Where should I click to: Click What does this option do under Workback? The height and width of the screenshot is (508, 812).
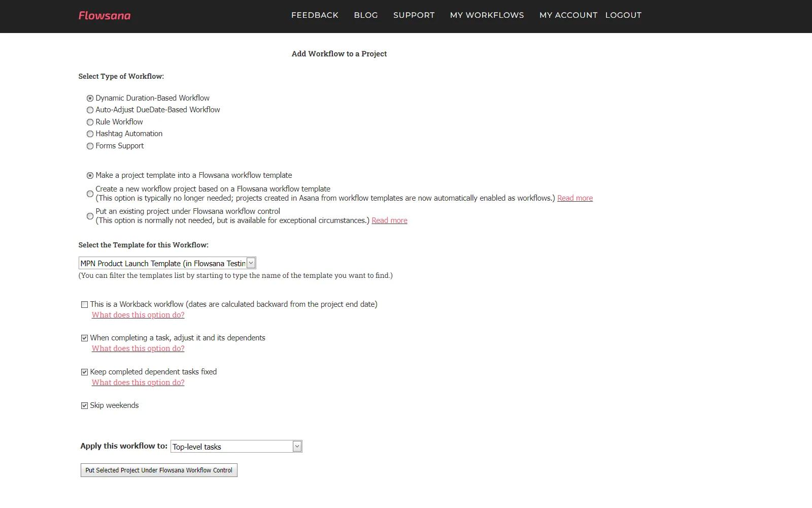pos(138,315)
